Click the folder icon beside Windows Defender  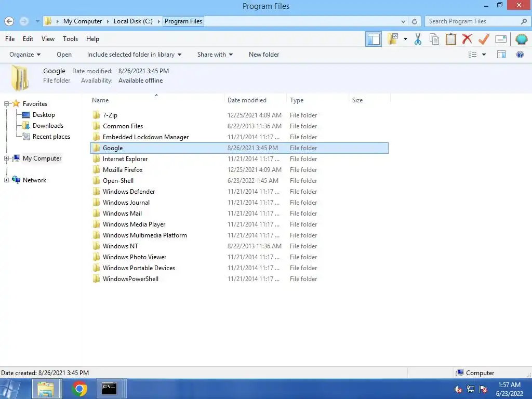click(x=96, y=191)
